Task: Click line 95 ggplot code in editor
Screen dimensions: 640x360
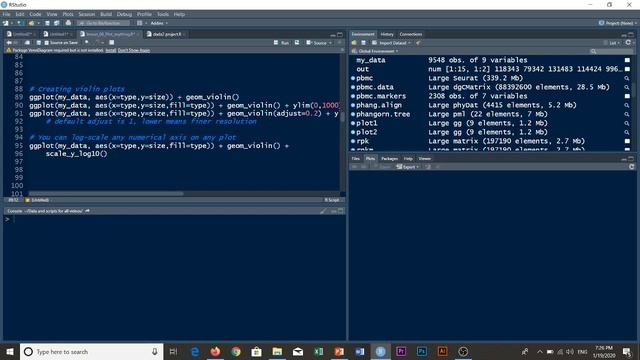Action: (x=159, y=146)
